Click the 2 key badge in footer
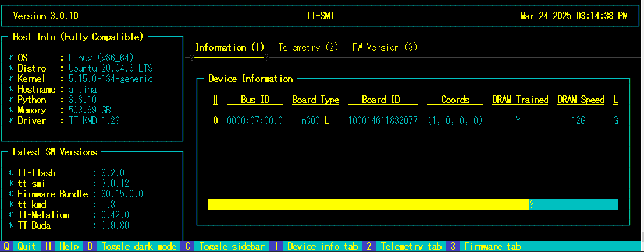This screenshot has width=644, height=252. click(x=369, y=247)
